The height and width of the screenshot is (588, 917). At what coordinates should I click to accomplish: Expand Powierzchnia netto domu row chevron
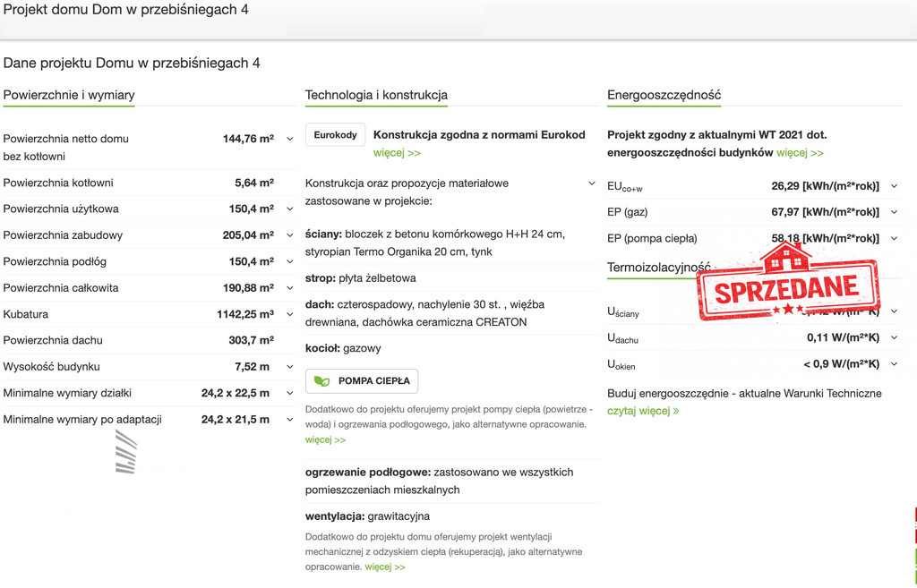pos(289,139)
